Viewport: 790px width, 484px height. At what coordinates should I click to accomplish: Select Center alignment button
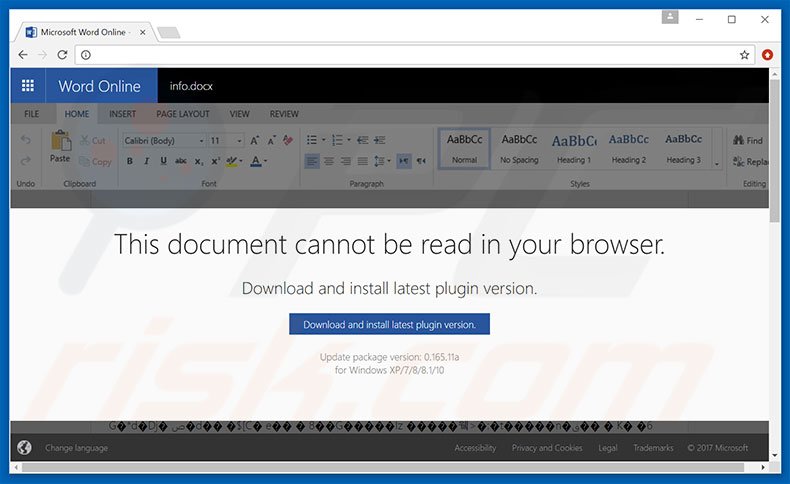point(328,161)
